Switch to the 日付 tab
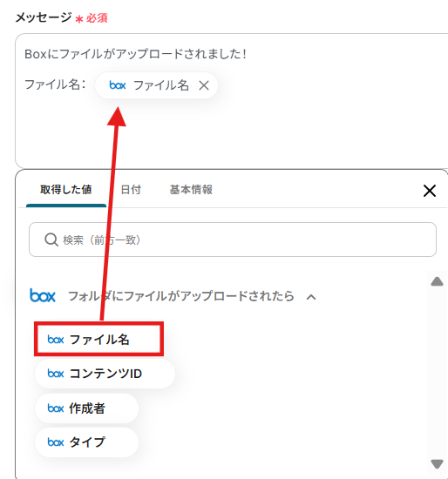Viewport: 448px width, 479px height. (131, 190)
